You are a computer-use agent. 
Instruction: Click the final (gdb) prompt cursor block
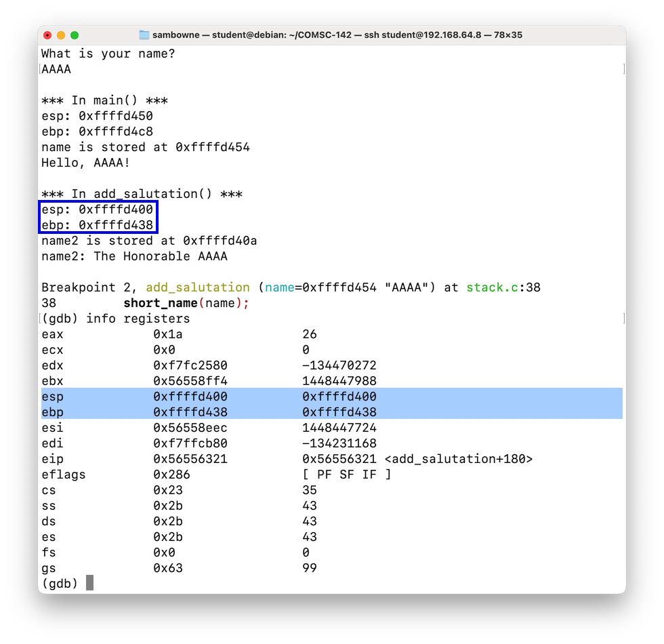89,583
